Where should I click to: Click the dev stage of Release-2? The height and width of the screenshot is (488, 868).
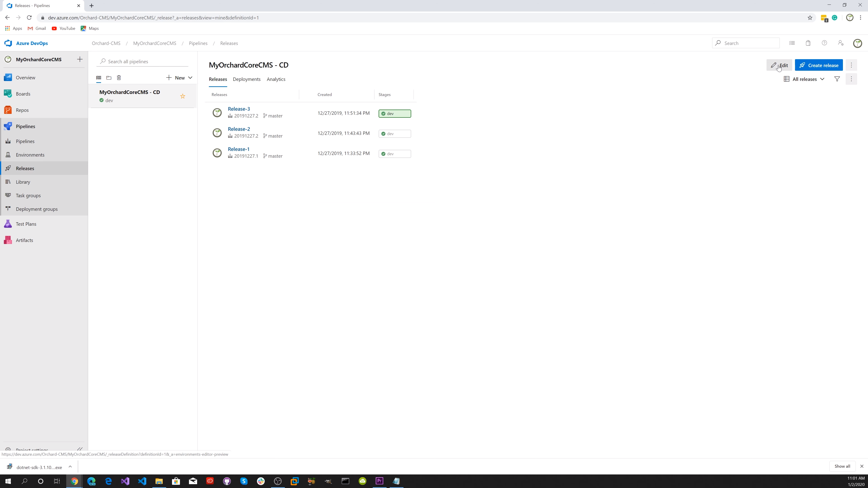point(395,134)
